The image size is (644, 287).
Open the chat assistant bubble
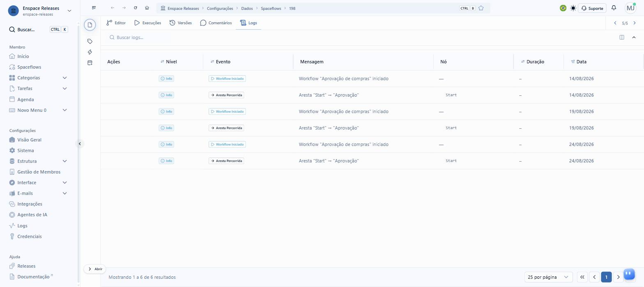(629, 274)
